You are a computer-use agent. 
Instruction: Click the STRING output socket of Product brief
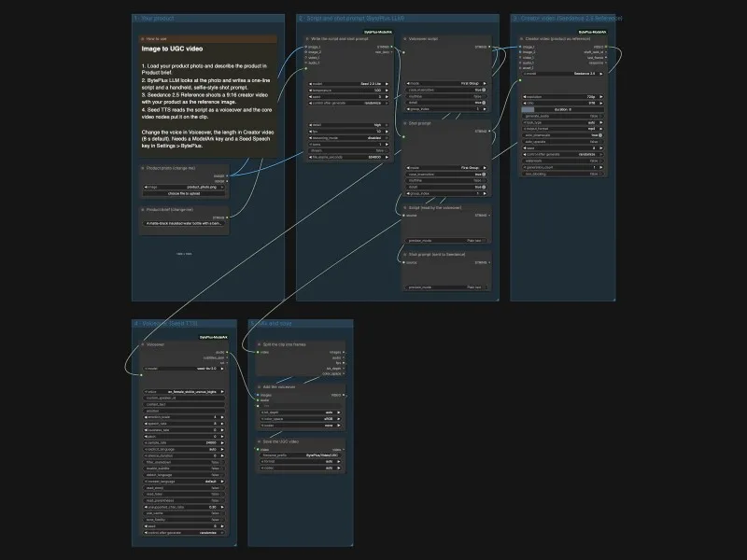(x=227, y=217)
